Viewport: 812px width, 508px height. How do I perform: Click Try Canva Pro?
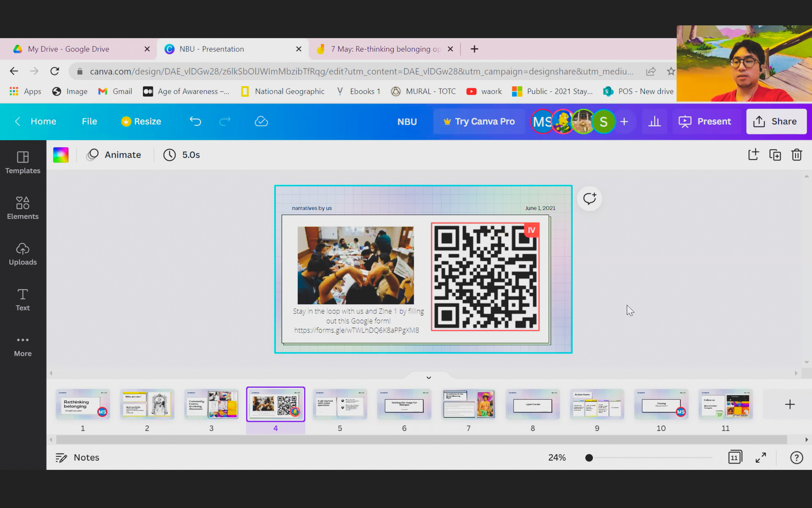click(x=479, y=121)
